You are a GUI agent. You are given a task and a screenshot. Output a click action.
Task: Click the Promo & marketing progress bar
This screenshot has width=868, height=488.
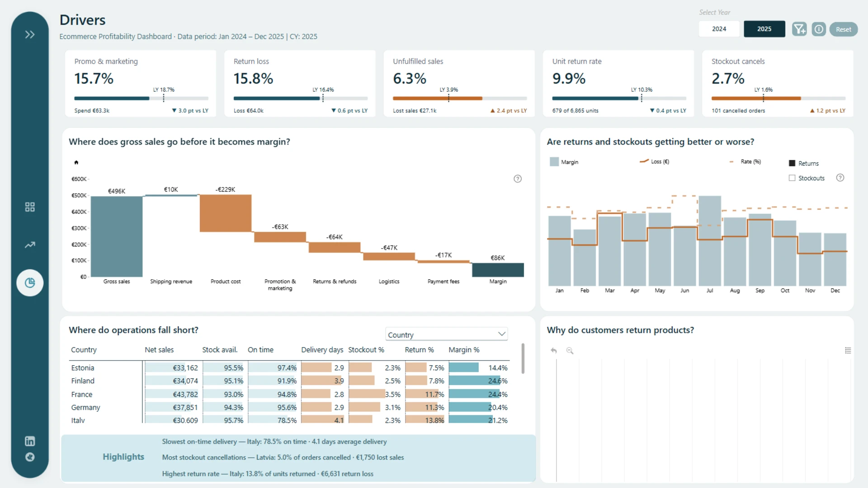pos(141,99)
